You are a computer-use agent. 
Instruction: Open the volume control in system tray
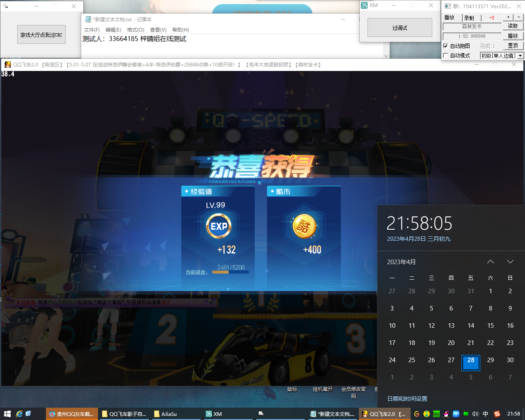pyautogui.click(x=475, y=414)
